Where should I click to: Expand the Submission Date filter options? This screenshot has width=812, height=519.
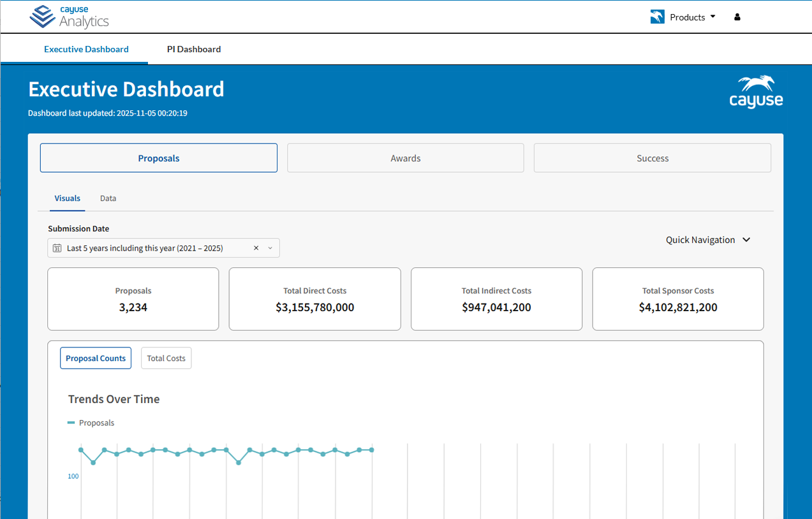coord(269,248)
